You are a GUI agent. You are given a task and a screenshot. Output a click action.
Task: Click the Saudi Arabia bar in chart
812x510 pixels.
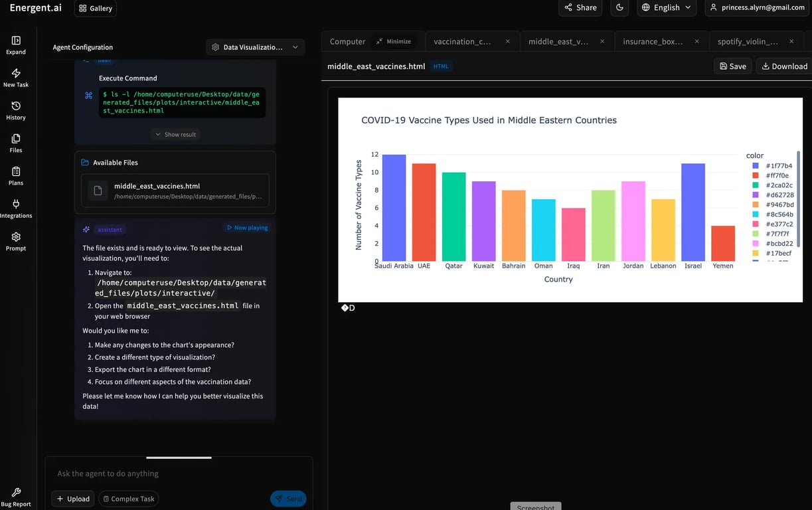(394, 208)
